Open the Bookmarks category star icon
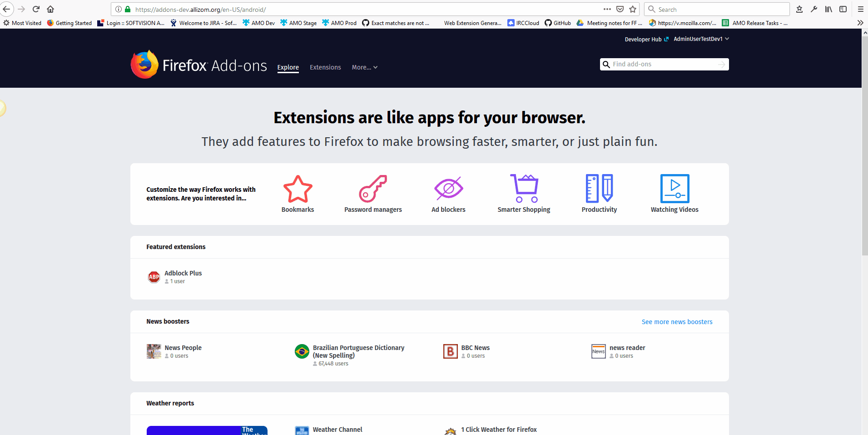 click(x=298, y=189)
